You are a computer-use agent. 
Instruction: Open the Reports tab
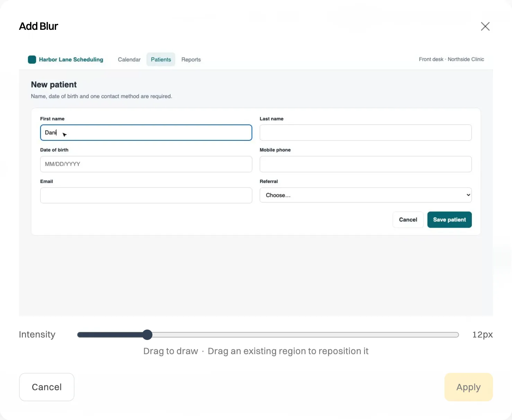[x=191, y=60]
